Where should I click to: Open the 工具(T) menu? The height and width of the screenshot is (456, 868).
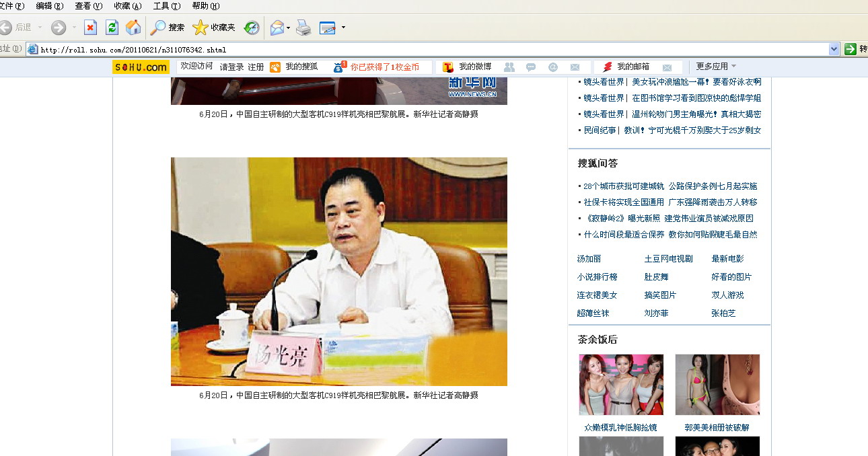167,5
